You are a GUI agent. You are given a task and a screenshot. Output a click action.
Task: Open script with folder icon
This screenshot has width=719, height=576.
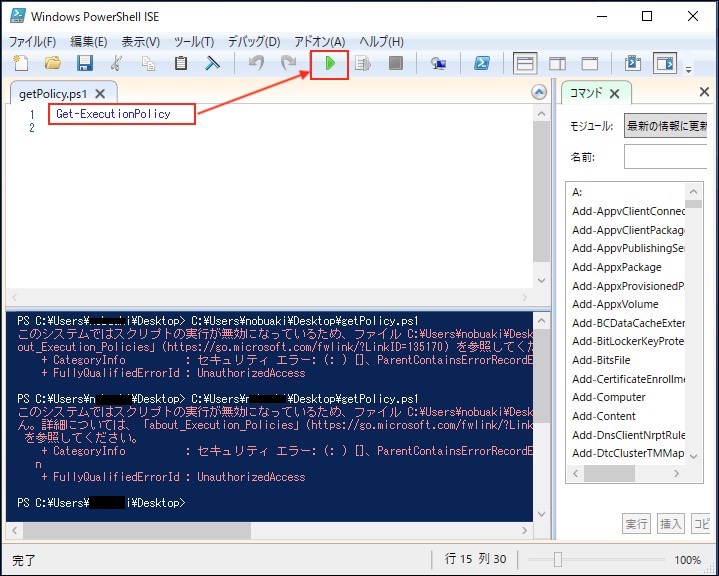click(x=52, y=63)
